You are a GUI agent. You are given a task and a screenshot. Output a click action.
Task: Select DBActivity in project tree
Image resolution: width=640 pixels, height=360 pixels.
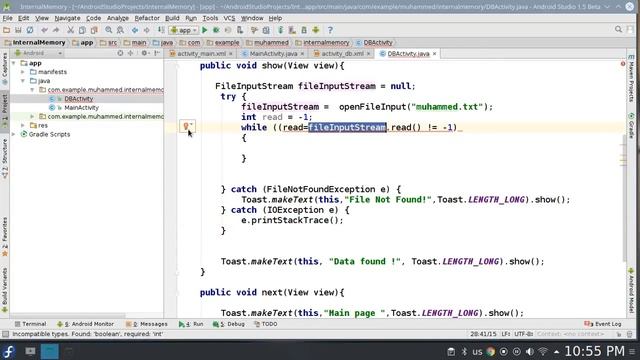[78, 99]
